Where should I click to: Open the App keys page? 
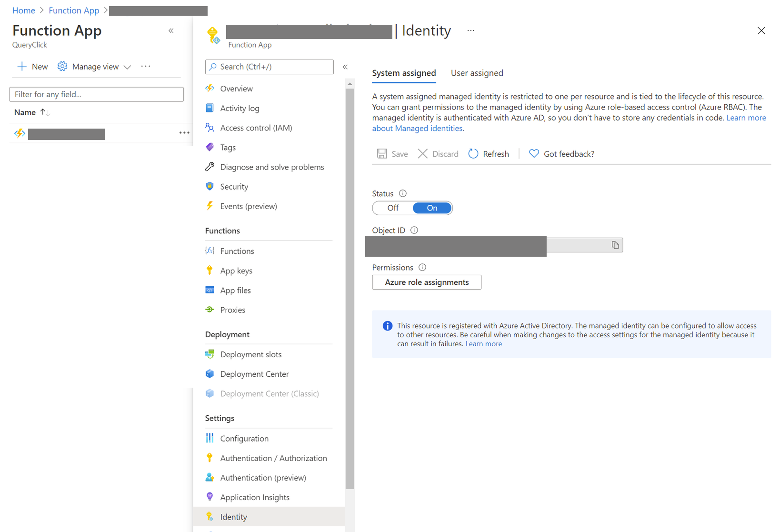[236, 271]
